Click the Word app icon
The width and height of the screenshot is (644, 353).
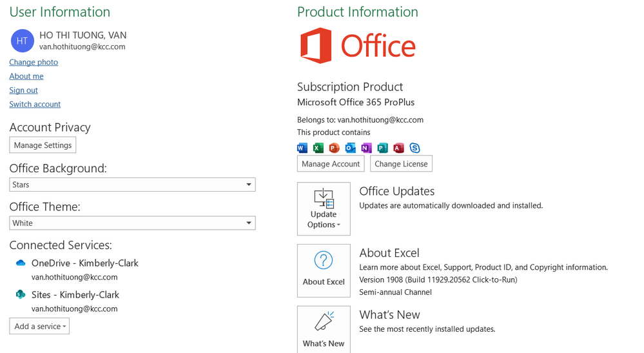(x=302, y=148)
